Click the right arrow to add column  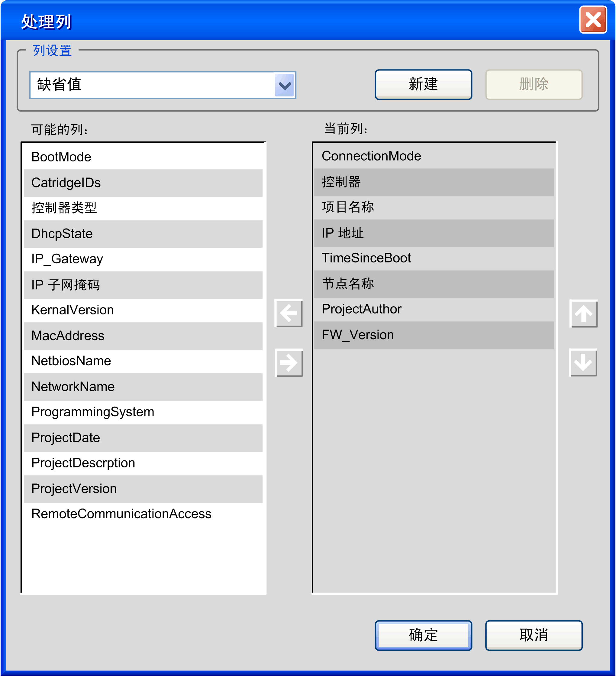pyautogui.click(x=289, y=362)
